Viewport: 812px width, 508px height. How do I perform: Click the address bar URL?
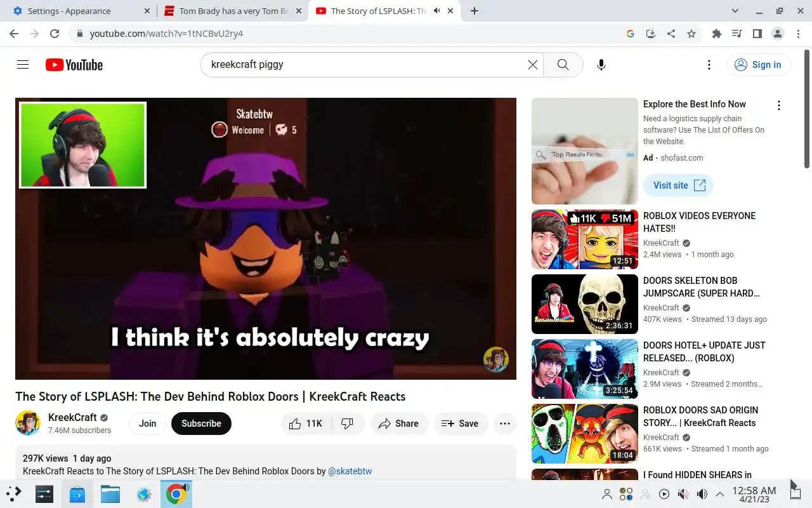(166, 34)
